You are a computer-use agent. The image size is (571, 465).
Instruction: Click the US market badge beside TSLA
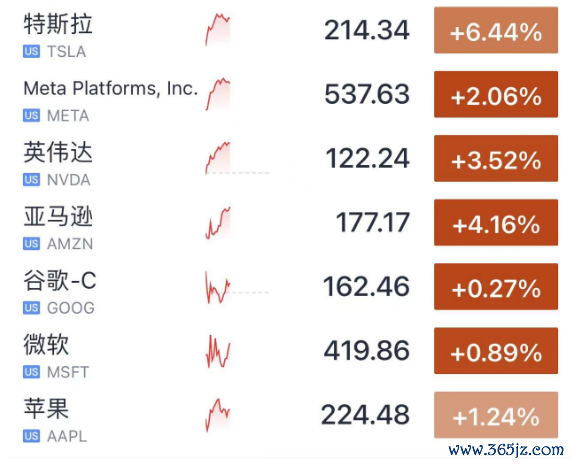(31, 51)
